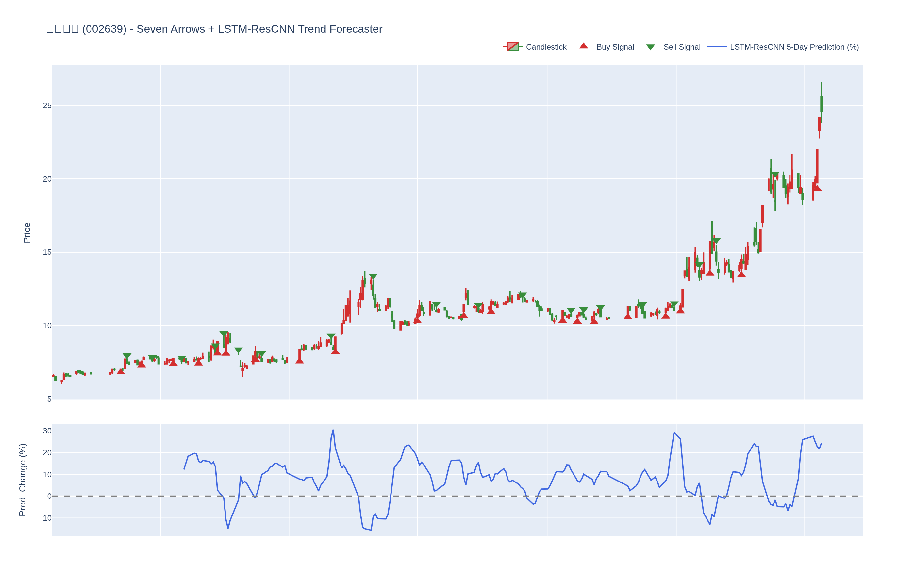Click the rightmost sell signal marker near price 20
Screen dimensions: 915x588
[x=775, y=174]
